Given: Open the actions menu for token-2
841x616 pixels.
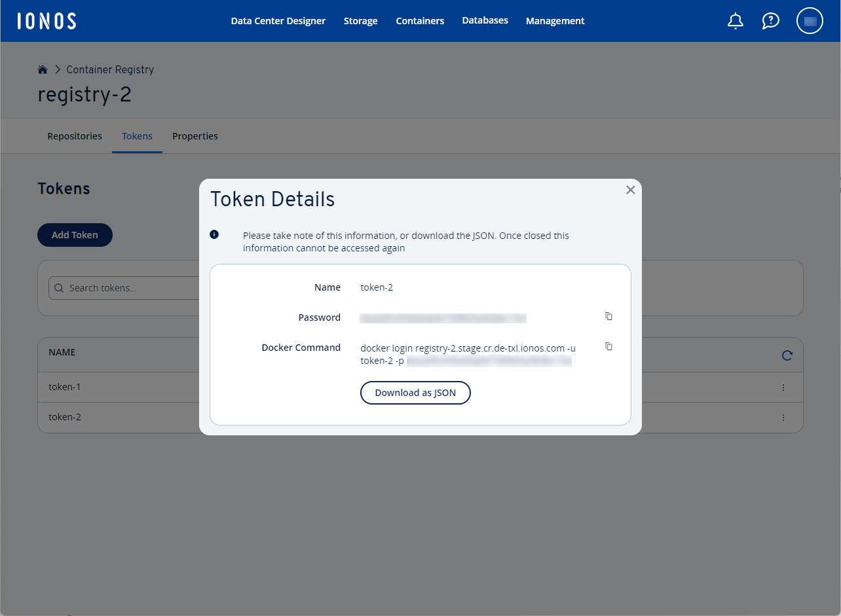Looking at the screenshot, I should [x=783, y=417].
